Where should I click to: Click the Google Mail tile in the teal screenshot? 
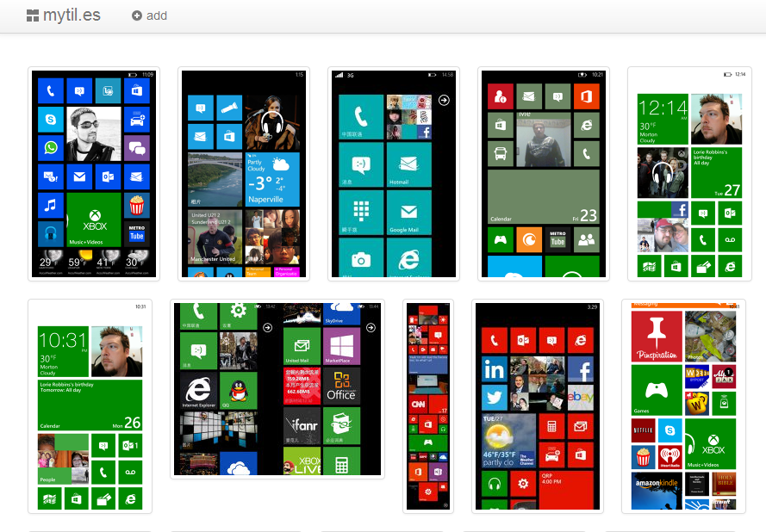tap(409, 213)
